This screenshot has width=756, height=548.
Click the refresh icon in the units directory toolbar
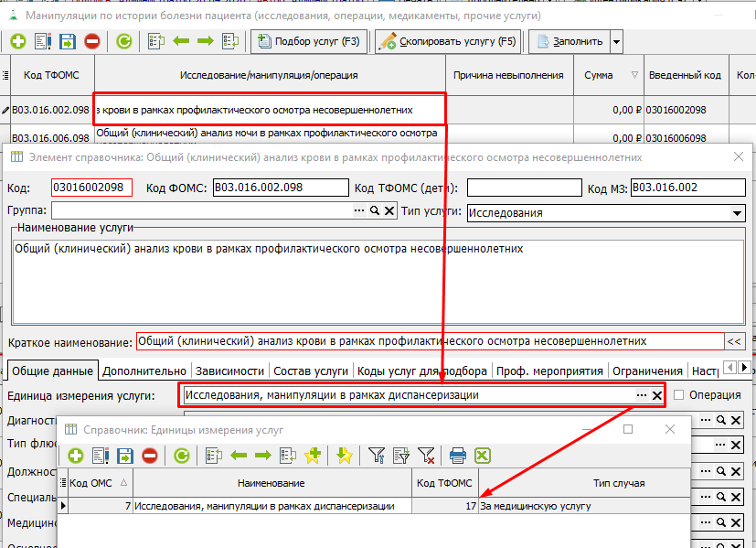(182, 455)
